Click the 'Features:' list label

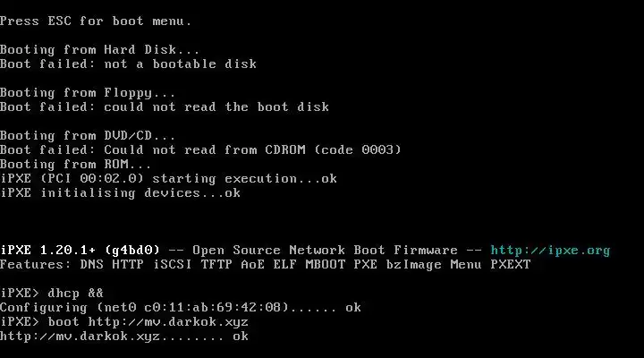pos(36,265)
